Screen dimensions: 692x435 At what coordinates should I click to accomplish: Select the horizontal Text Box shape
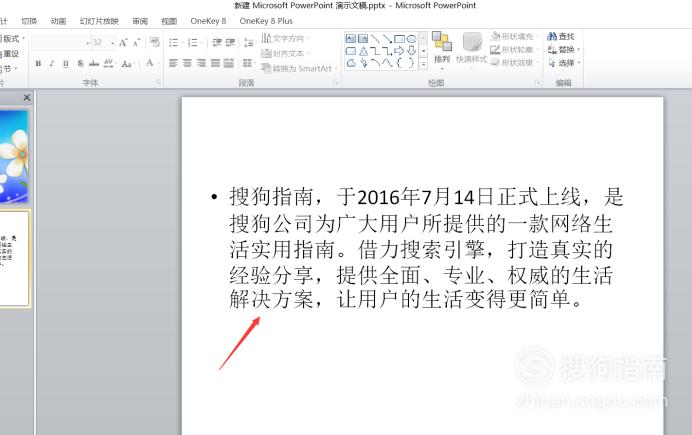click(x=351, y=39)
